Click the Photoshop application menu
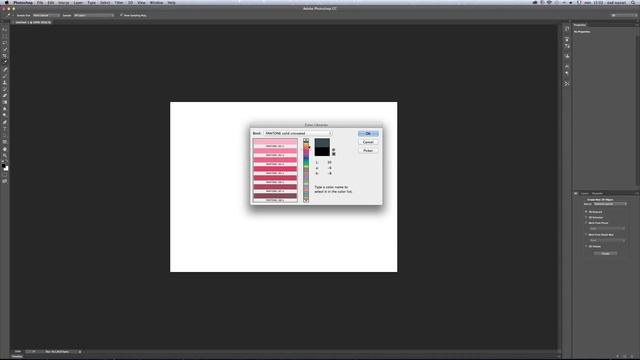Screen dimensions: 640x360 (x=23, y=2)
